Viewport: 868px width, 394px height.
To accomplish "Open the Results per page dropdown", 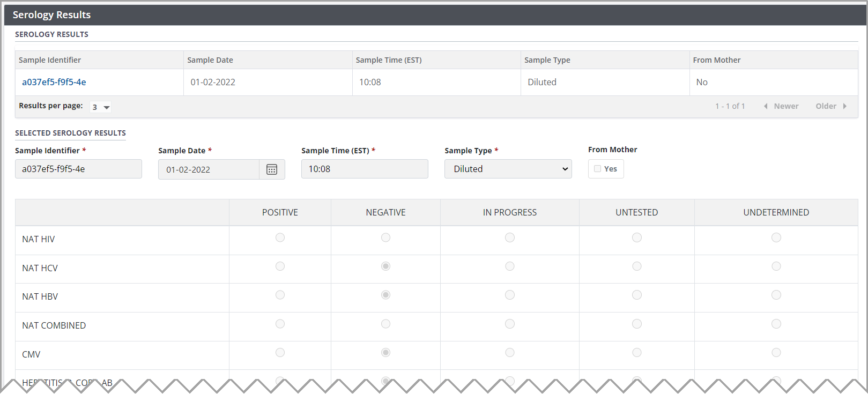I will 100,107.
